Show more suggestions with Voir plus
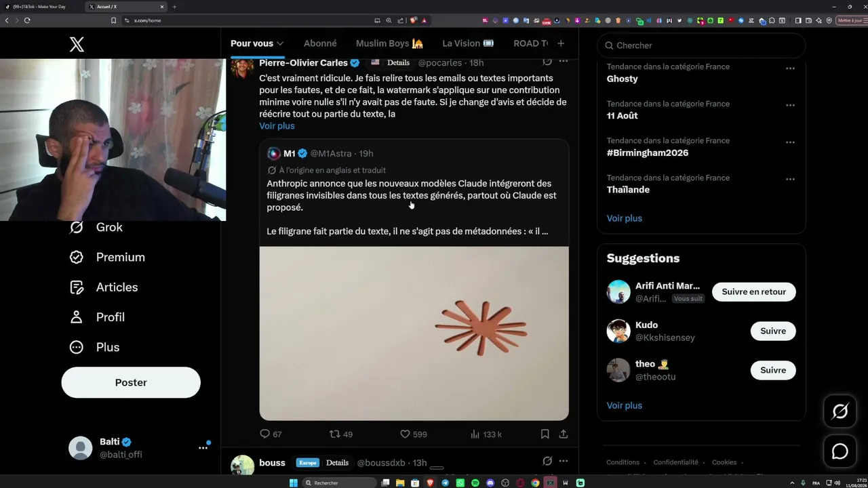The width and height of the screenshot is (868, 488). click(x=625, y=405)
